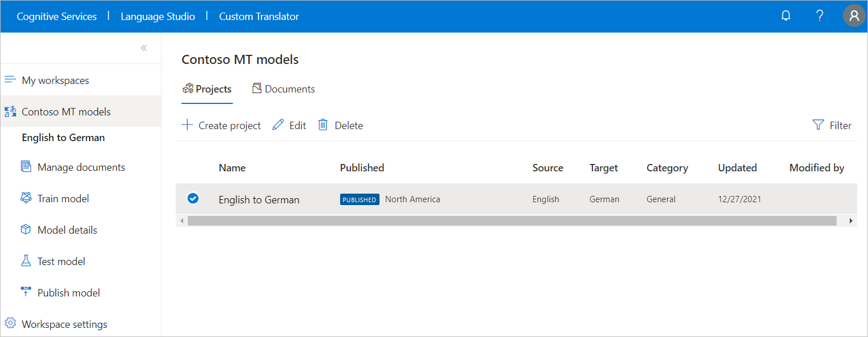Open the user account avatar
This screenshot has height=337, width=868.
tap(854, 15)
